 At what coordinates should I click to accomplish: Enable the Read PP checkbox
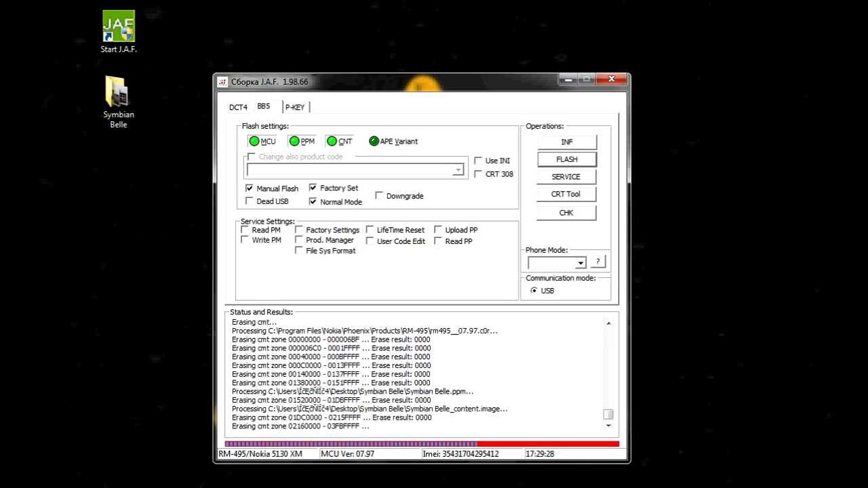coord(438,241)
